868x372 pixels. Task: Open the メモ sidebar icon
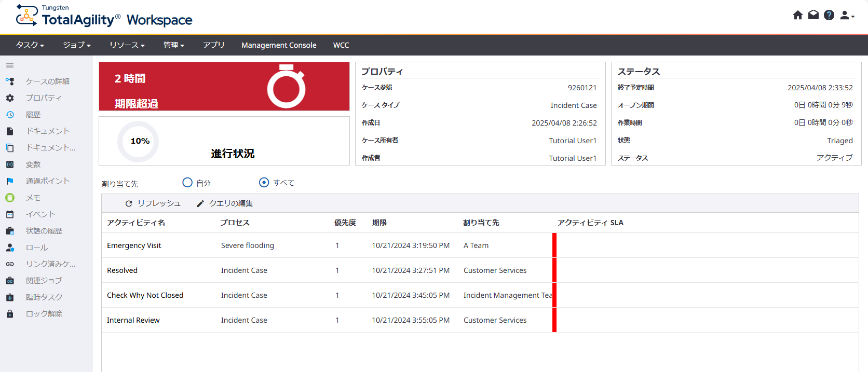tap(10, 198)
